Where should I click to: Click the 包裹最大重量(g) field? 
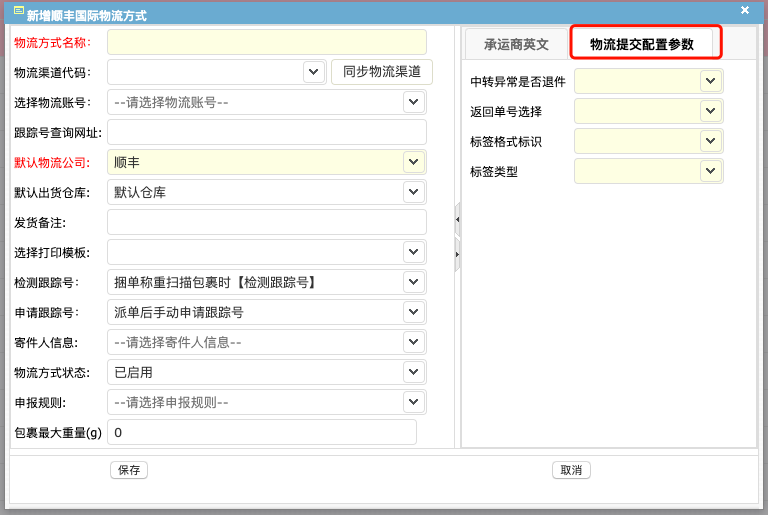pyautogui.click(x=262, y=432)
